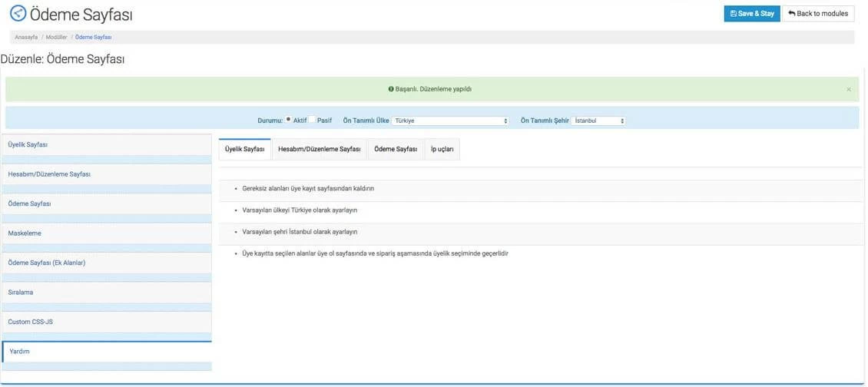Click Ödeme Sayfası breadcrumb link

(94, 37)
